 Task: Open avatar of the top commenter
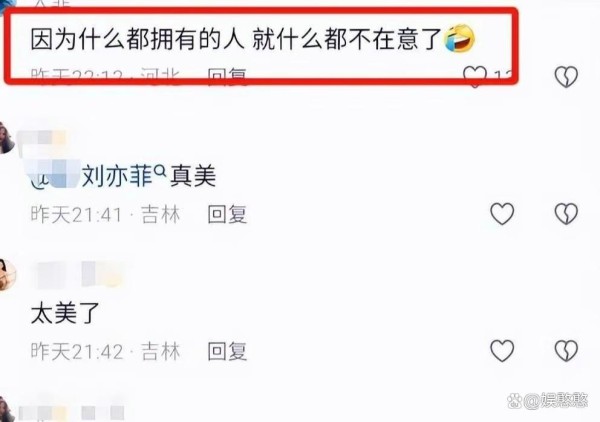7,5
